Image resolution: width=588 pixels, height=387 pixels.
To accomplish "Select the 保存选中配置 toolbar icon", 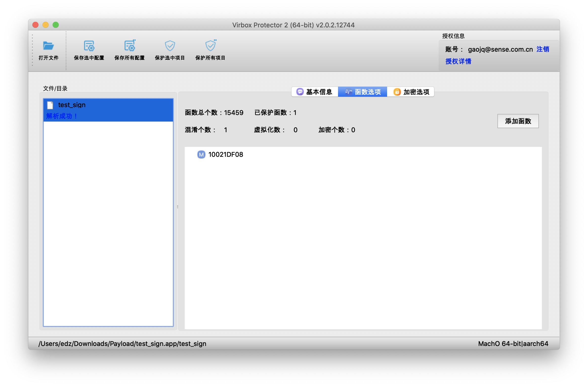I will click(x=90, y=46).
